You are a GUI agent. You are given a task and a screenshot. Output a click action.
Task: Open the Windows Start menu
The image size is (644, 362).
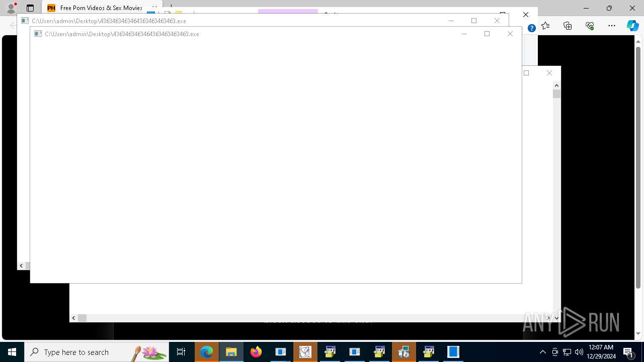[12, 352]
